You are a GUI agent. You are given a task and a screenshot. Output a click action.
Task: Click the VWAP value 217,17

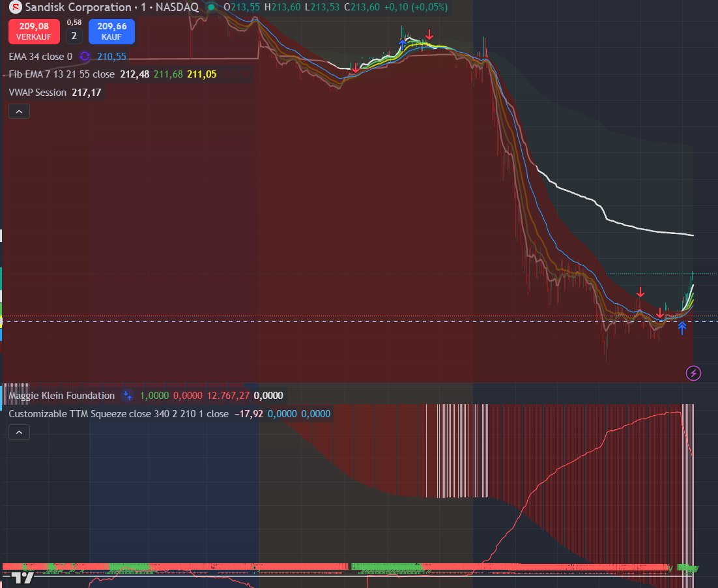87,93
